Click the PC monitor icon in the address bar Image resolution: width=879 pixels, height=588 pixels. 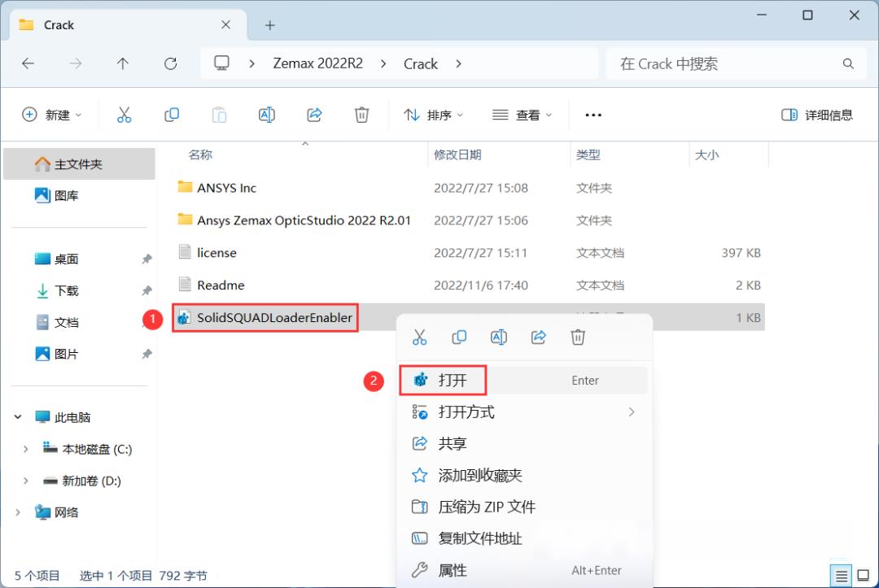[222, 63]
